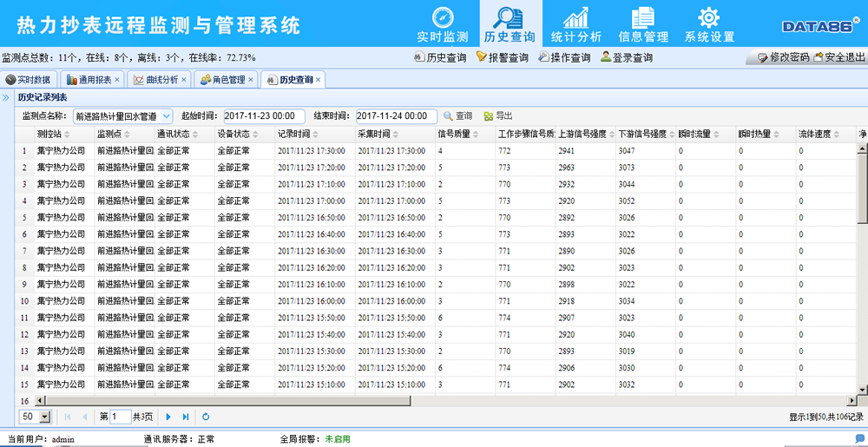Export records with 导出 button
The image size is (868, 447).
tap(498, 115)
